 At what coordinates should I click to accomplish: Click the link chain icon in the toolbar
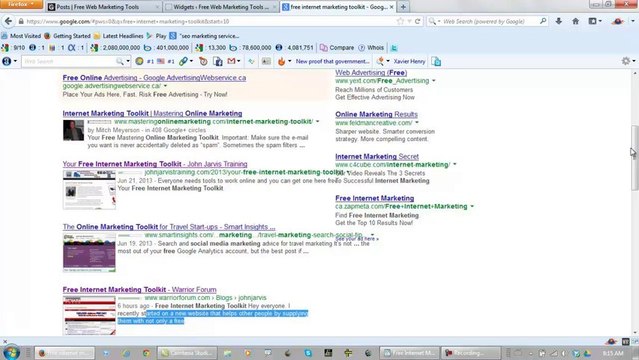click(x=183, y=61)
